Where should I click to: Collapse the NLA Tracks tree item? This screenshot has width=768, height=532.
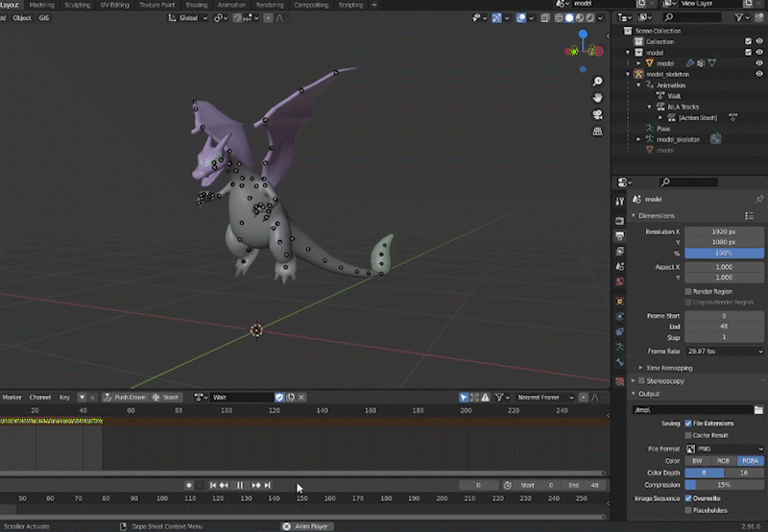pos(650,107)
